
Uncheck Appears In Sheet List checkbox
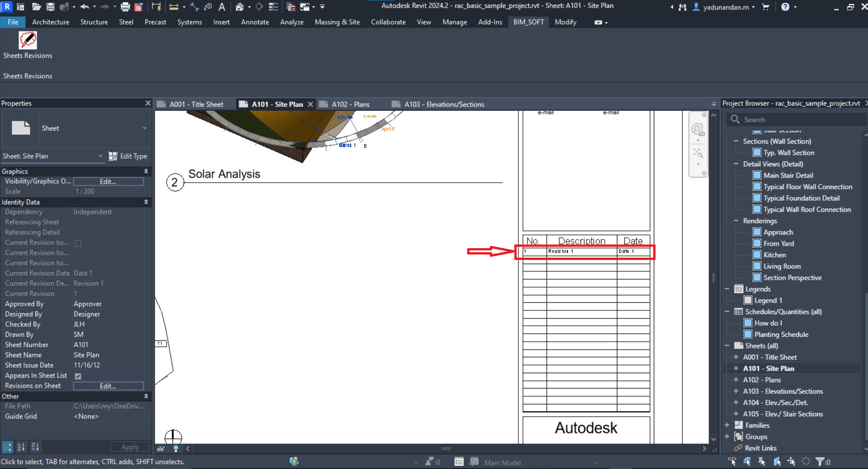tap(78, 376)
